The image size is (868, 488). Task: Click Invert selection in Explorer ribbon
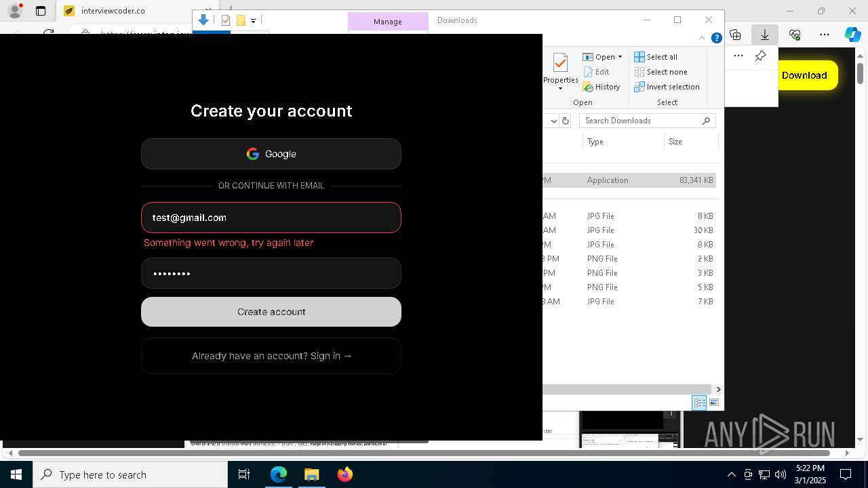[x=667, y=87]
